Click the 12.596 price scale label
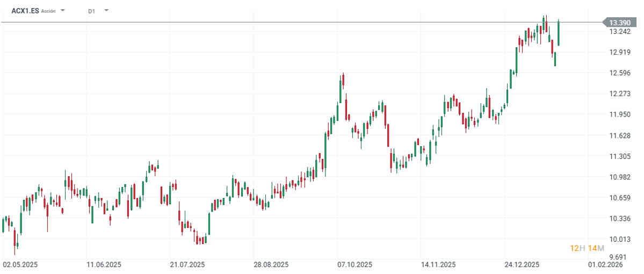Viewport: 644px width, 274px height. coord(619,73)
